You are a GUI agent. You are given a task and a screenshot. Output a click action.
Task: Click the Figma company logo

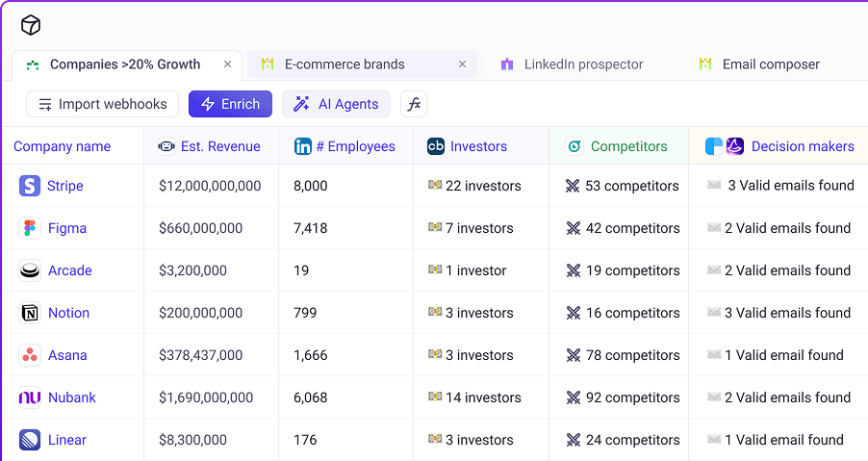30,228
